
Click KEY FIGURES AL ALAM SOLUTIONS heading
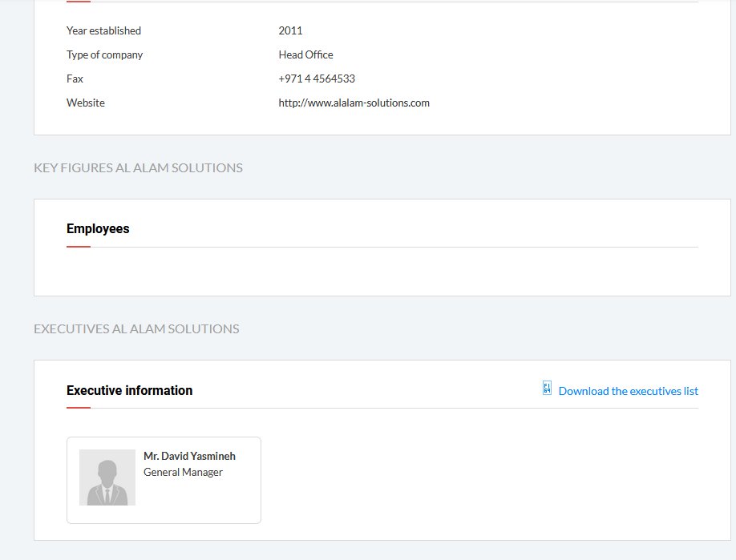(138, 168)
